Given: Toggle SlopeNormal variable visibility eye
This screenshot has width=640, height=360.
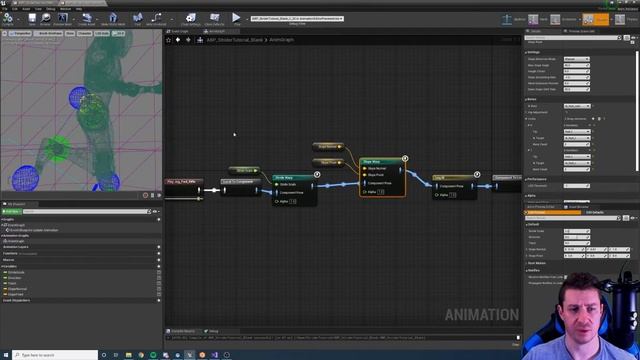Looking at the screenshot, I should [x=159, y=289].
